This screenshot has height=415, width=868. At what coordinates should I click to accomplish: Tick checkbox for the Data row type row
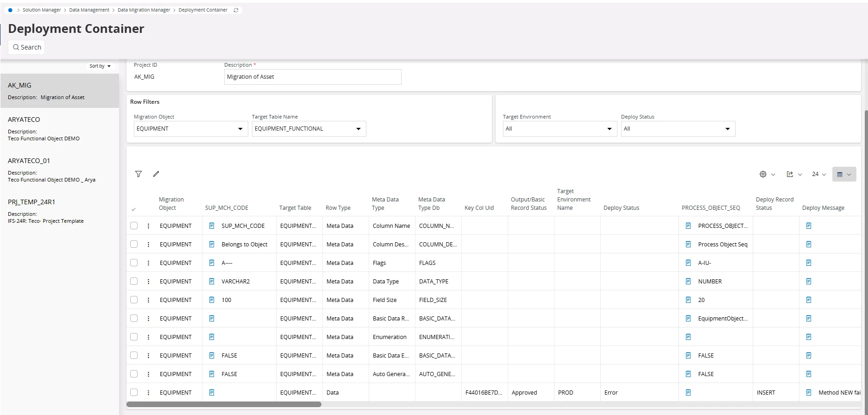point(134,392)
